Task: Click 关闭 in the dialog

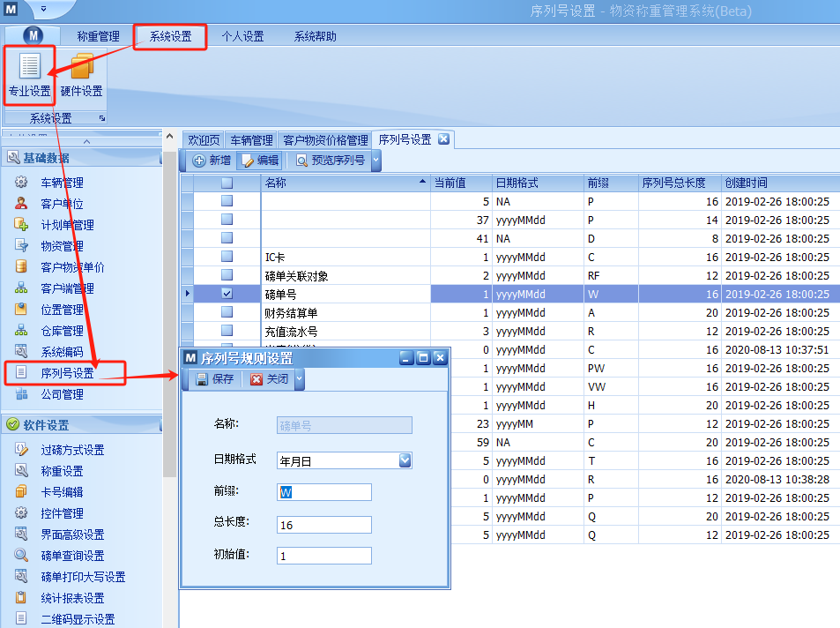Action: click(270, 379)
